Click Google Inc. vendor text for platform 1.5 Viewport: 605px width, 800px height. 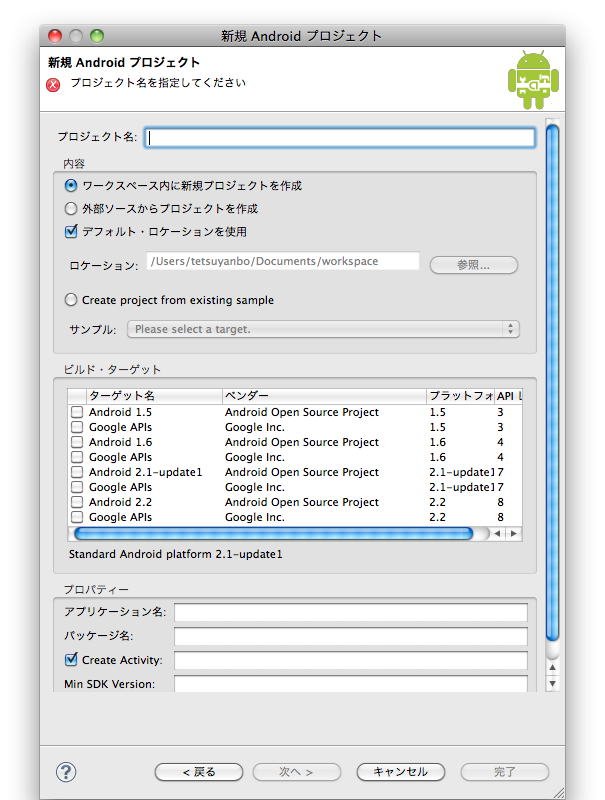pos(255,427)
